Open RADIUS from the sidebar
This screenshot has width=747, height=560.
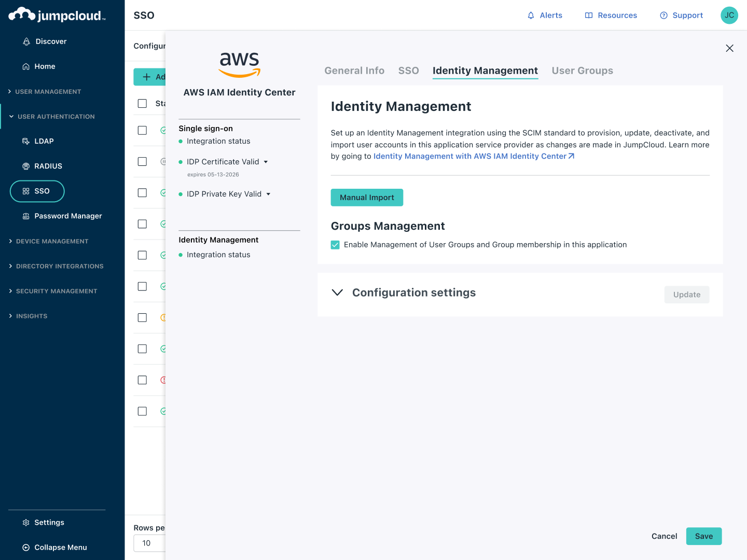click(25, 166)
